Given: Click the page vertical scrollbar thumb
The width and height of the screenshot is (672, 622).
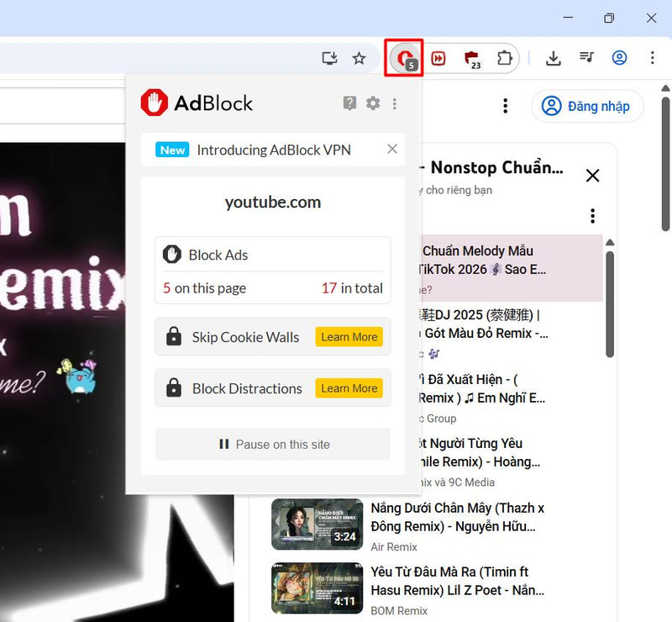Looking at the screenshot, I should (665, 164).
